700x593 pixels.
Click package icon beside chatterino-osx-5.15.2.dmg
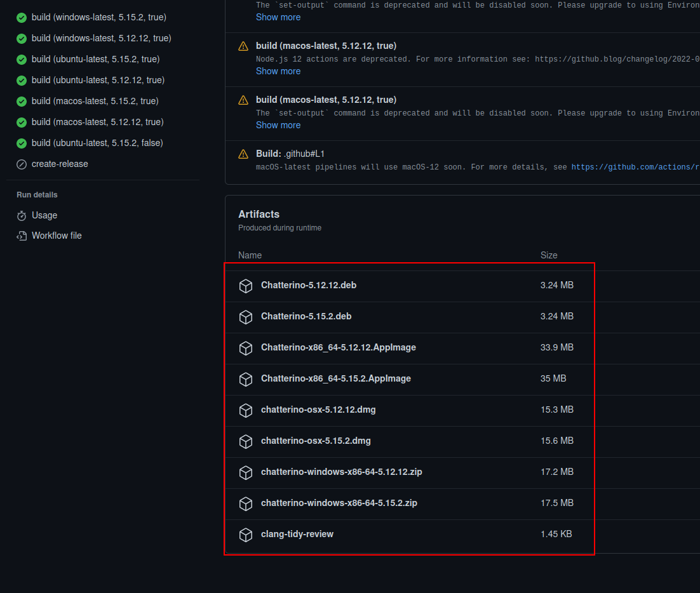pos(246,441)
